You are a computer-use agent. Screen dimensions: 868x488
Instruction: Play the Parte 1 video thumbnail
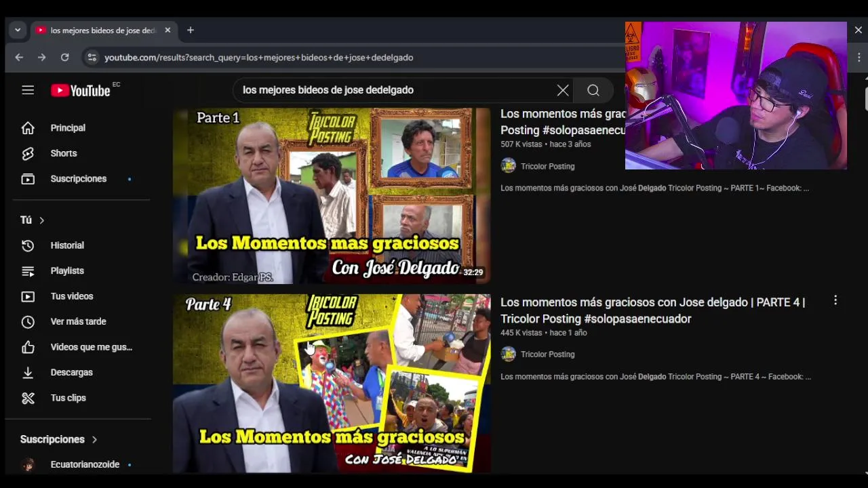(x=332, y=195)
